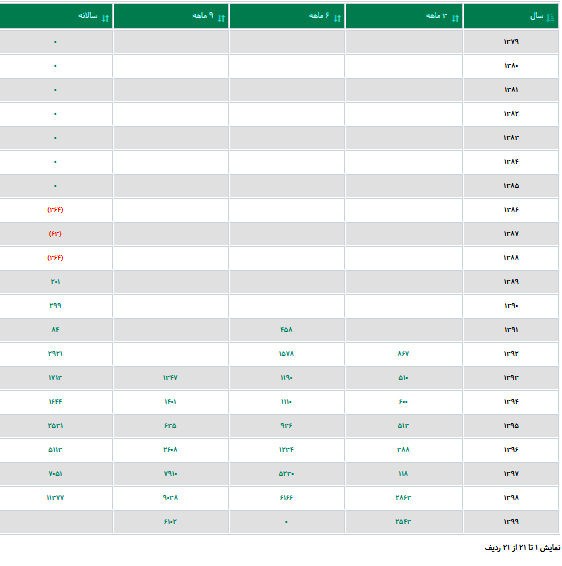Image resolution: width=562 pixels, height=566 pixels.
Task: Select the year ۱۳۷۹ row cell
Action: point(511,42)
